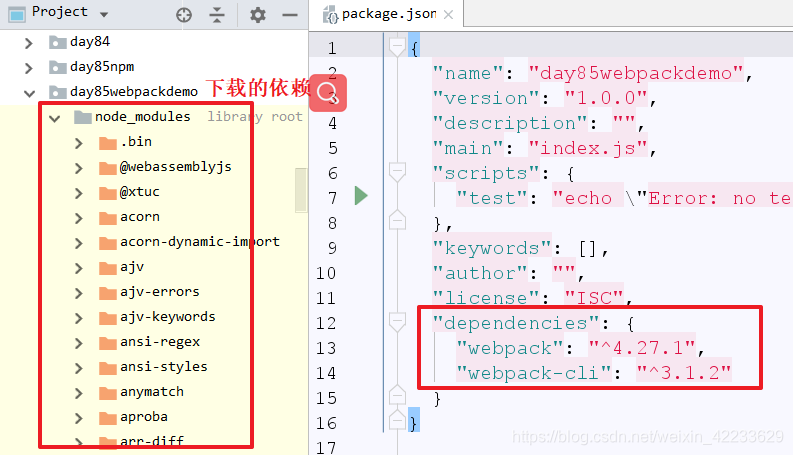Expand the ansi-styles folder
This screenshot has width=793, height=455.
pyautogui.click(x=78, y=368)
